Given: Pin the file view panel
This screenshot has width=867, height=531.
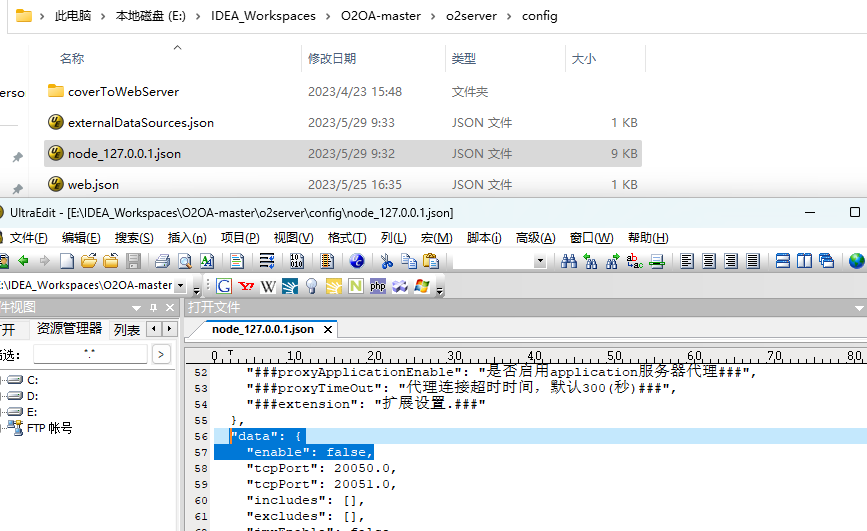Looking at the screenshot, I should 153,308.
